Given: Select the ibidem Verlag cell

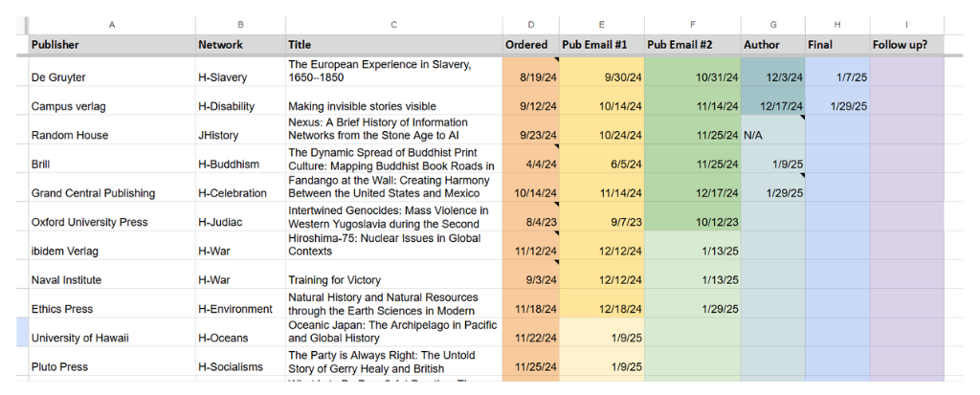Looking at the screenshot, I should pos(112,245).
